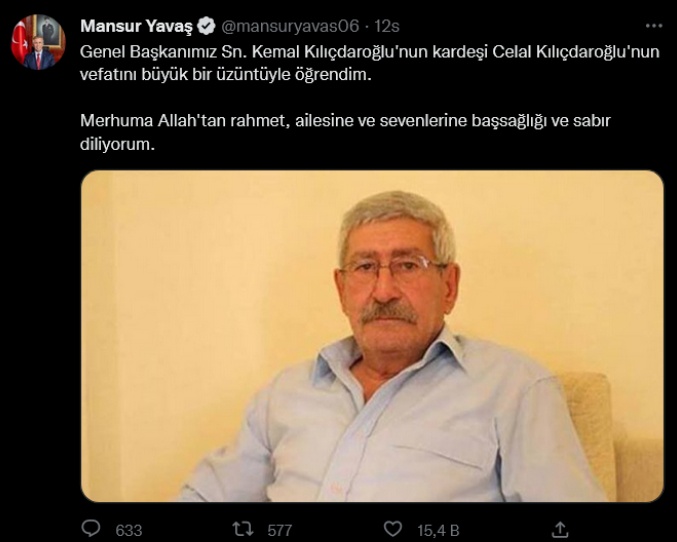
Task: Click the blue verified badge
Action: pos(206,26)
